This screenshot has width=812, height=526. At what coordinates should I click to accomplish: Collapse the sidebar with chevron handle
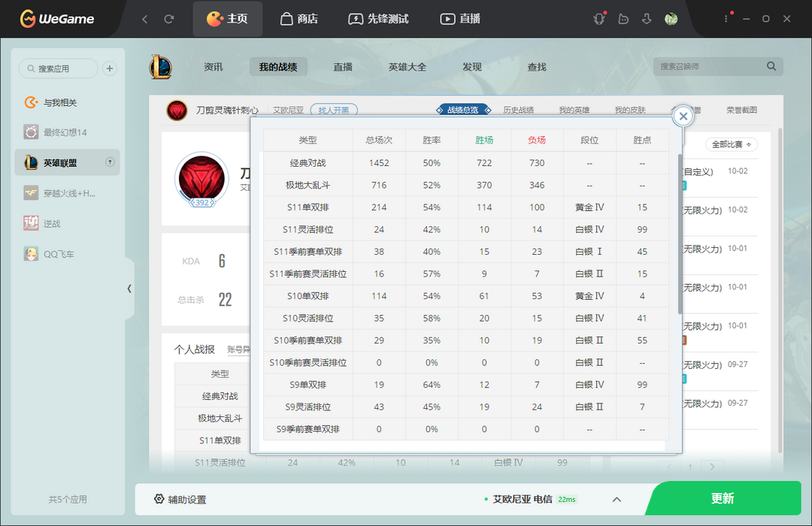pyautogui.click(x=129, y=289)
